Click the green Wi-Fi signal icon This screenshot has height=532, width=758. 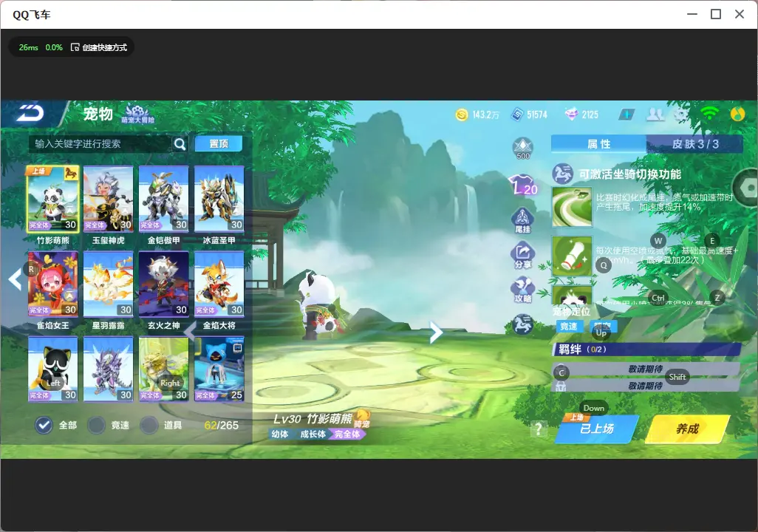pyautogui.click(x=709, y=114)
